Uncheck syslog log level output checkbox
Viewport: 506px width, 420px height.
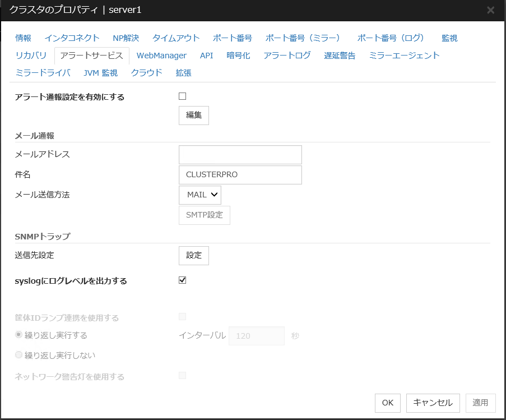click(x=182, y=280)
